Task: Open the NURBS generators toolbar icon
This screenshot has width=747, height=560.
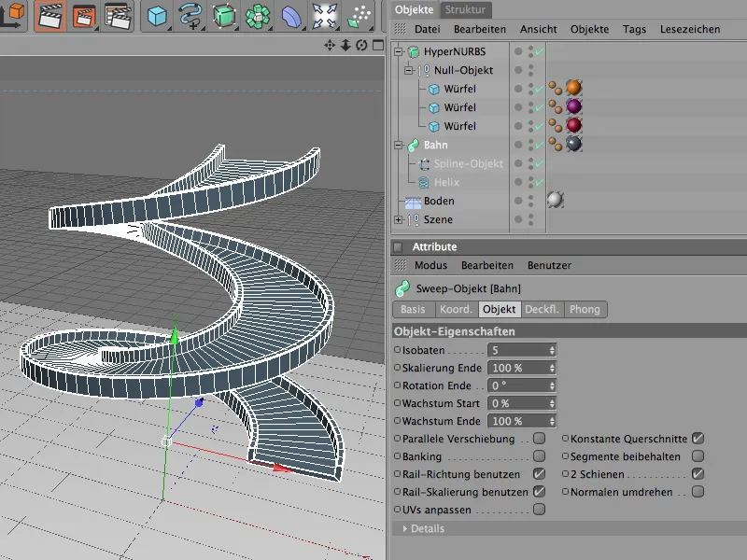Action: (224, 16)
